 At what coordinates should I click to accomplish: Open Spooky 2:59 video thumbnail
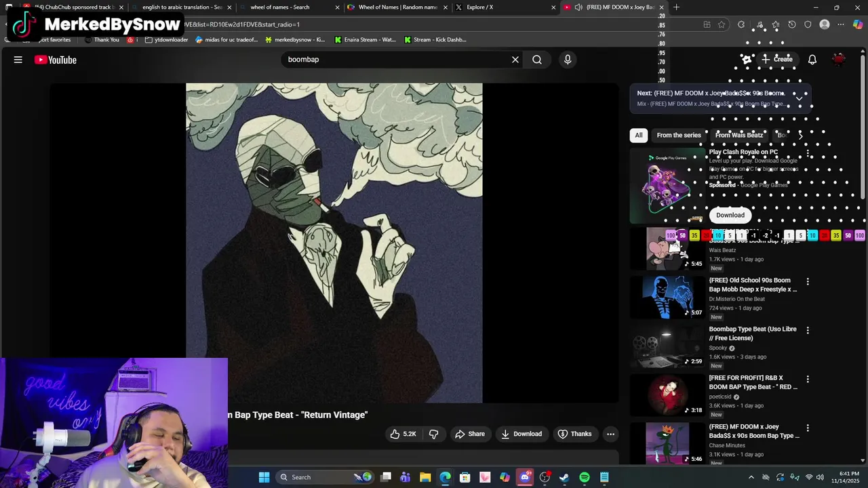[667, 346]
